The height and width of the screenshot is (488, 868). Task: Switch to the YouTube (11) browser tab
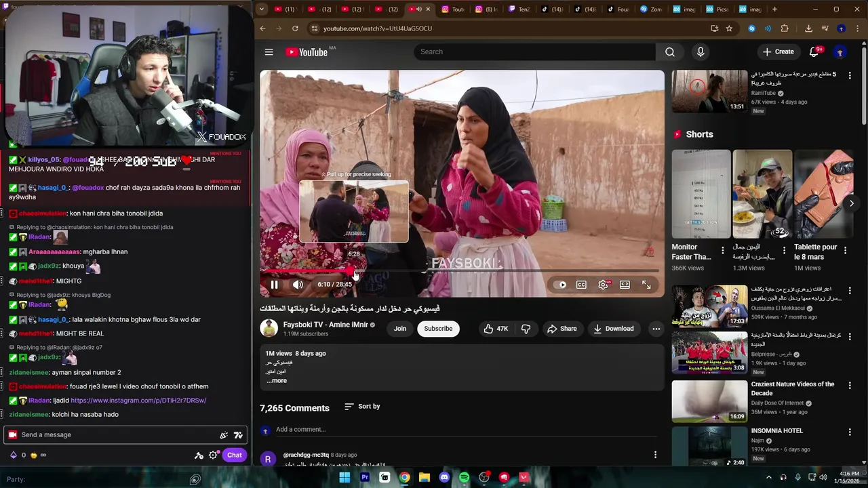pos(285,9)
